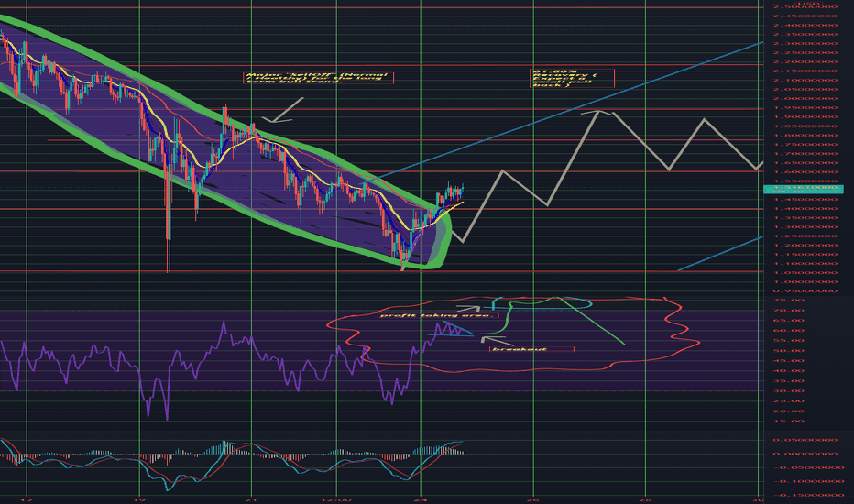Click the 2.30000000 price axis label
This screenshot has height=504, width=854.
point(805,44)
